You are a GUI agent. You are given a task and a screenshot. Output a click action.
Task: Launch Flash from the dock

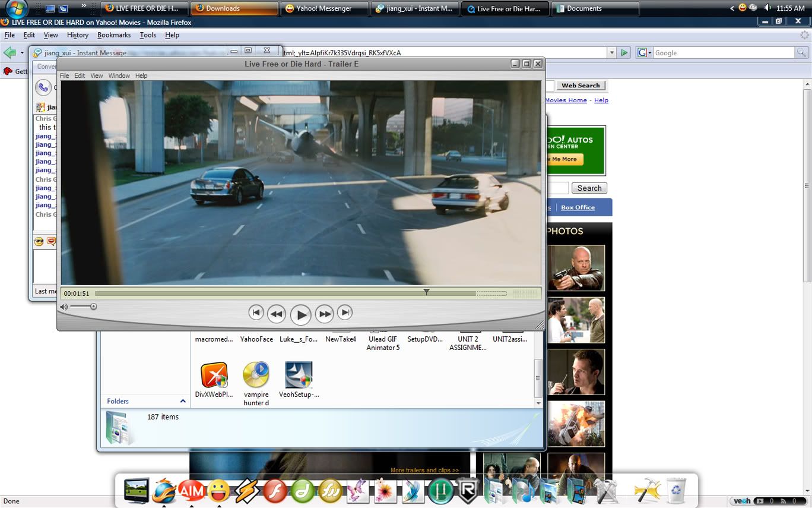[x=275, y=491]
